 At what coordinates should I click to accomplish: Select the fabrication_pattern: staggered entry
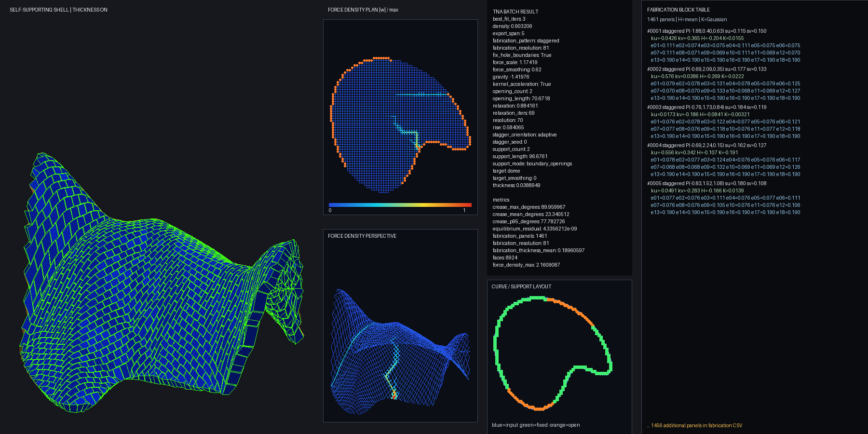point(526,41)
